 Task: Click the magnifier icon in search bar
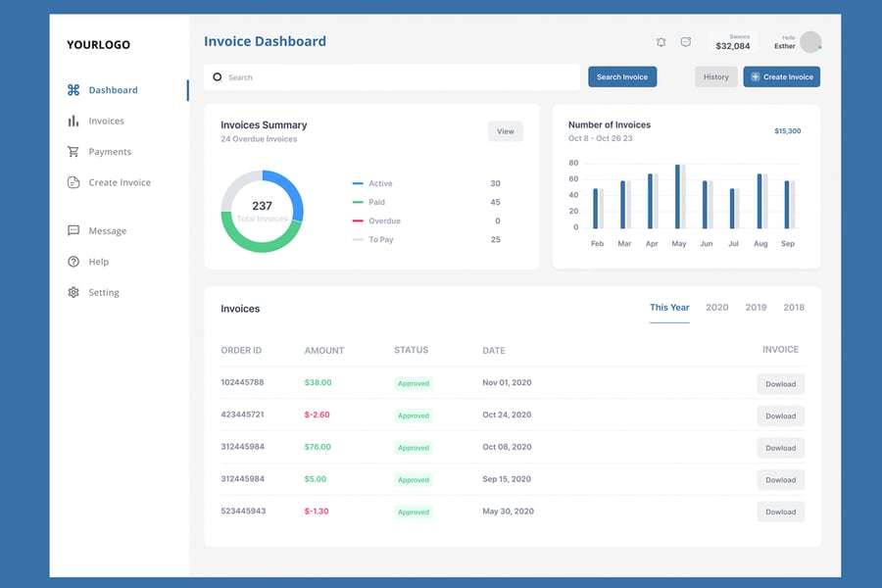point(218,76)
